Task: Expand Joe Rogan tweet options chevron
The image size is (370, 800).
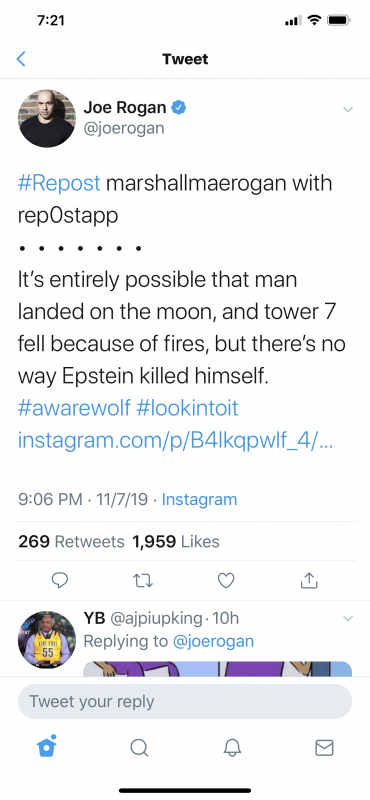Action: 348,109
